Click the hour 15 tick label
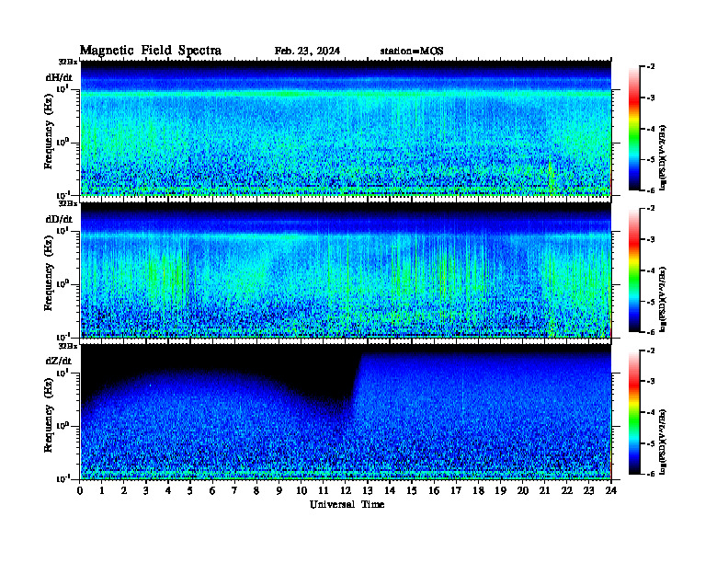The height and width of the screenshot is (563, 728). pyautogui.click(x=412, y=490)
